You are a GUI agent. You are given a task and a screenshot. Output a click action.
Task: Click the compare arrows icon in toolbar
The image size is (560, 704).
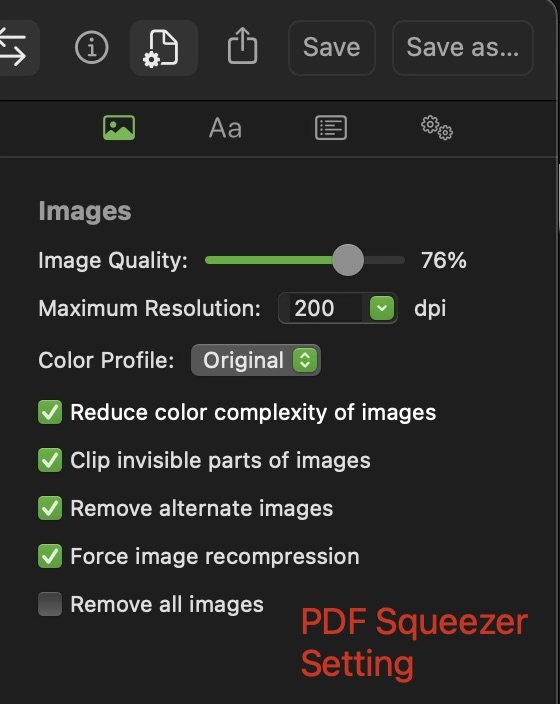(13, 47)
